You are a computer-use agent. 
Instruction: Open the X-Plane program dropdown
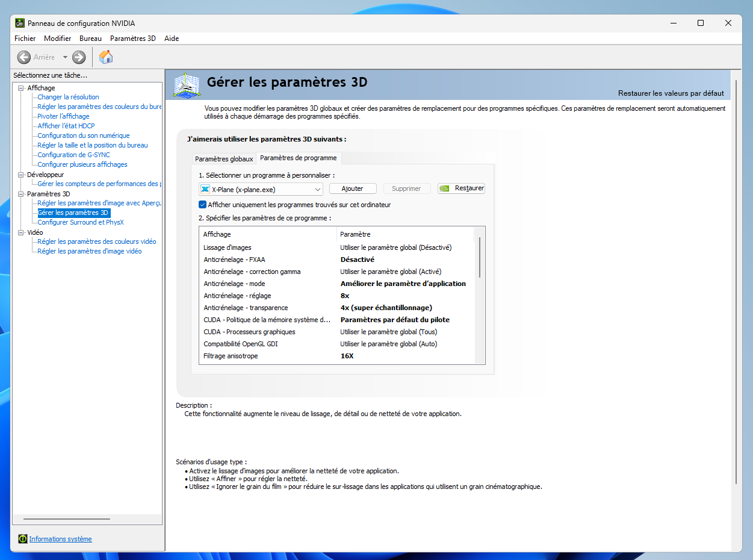coord(261,189)
